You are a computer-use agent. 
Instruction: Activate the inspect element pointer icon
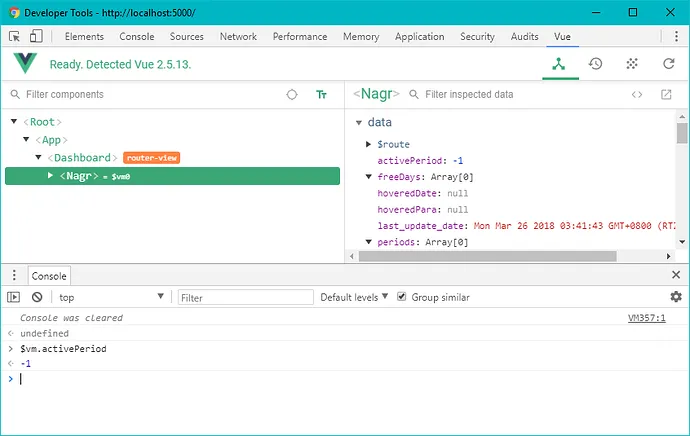click(15, 37)
